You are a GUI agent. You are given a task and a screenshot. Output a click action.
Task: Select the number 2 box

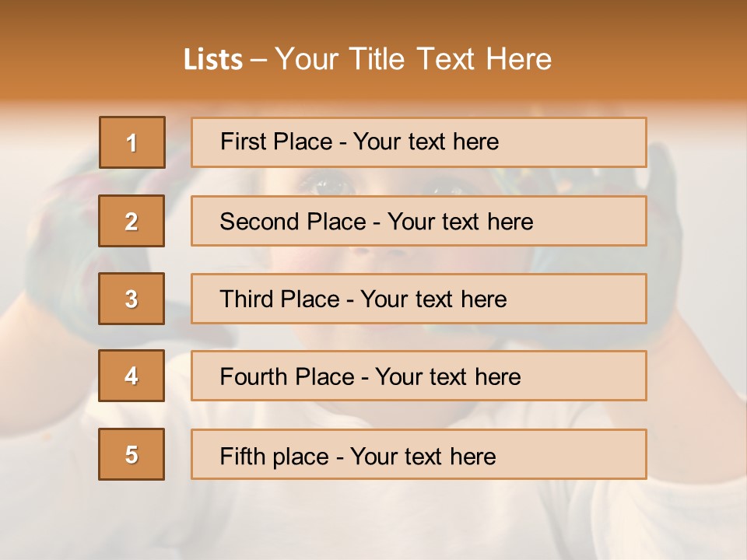point(132,221)
